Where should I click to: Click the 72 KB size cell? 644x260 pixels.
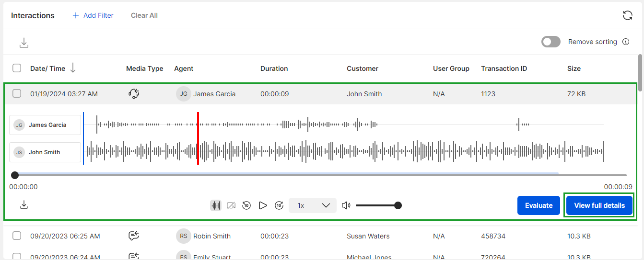click(576, 94)
